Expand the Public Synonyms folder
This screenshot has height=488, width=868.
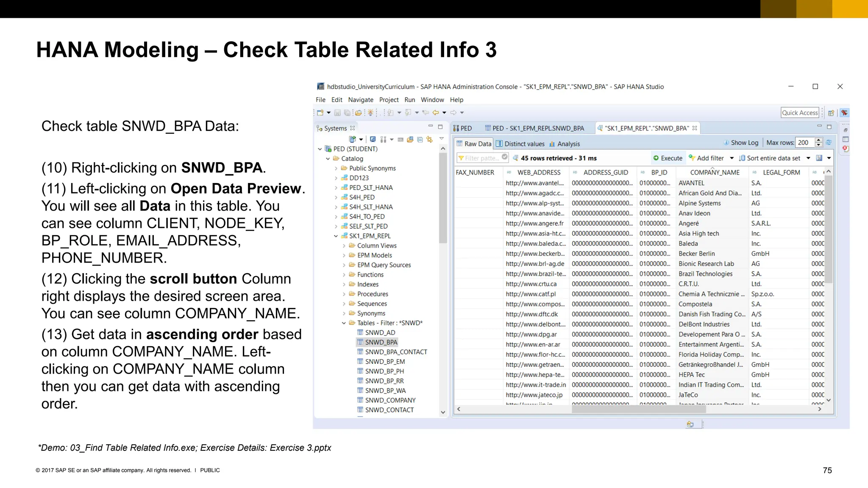point(336,169)
